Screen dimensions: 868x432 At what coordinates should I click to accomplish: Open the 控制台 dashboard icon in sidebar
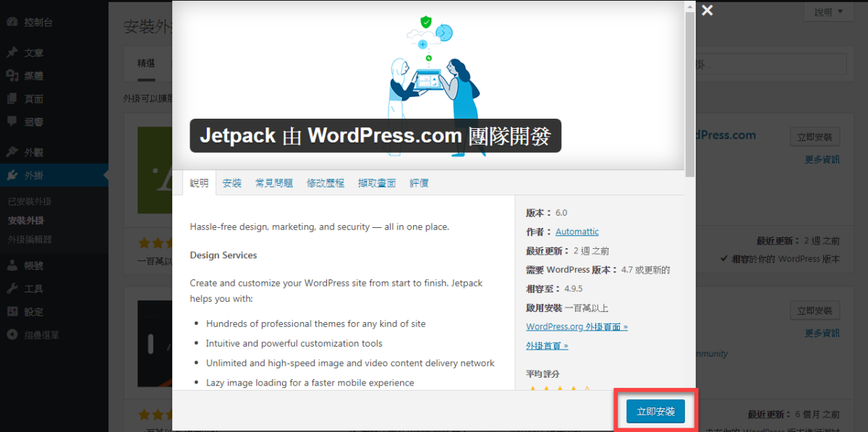point(12,22)
